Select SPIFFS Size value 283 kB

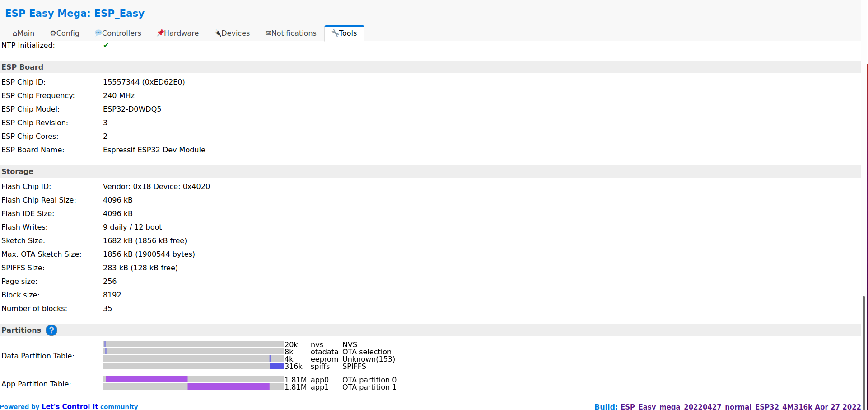click(x=140, y=268)
